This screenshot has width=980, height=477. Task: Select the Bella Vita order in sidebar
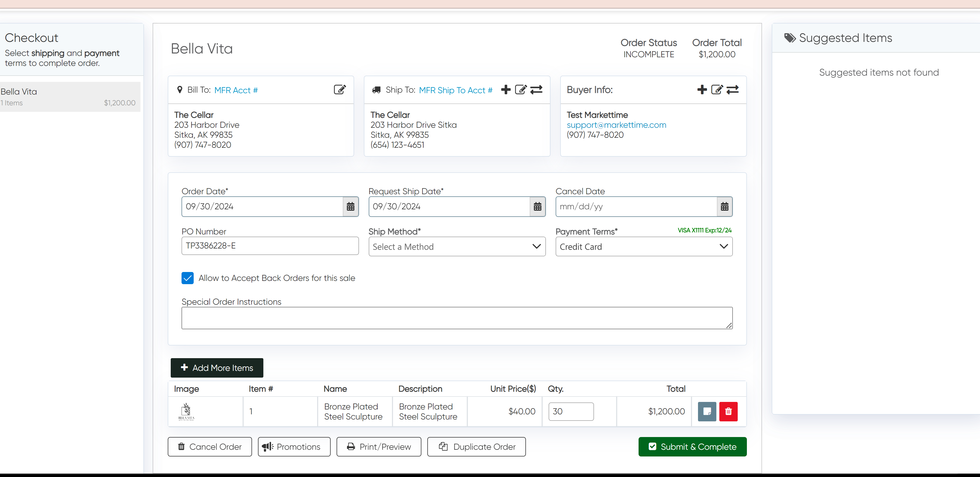(70, 97)
